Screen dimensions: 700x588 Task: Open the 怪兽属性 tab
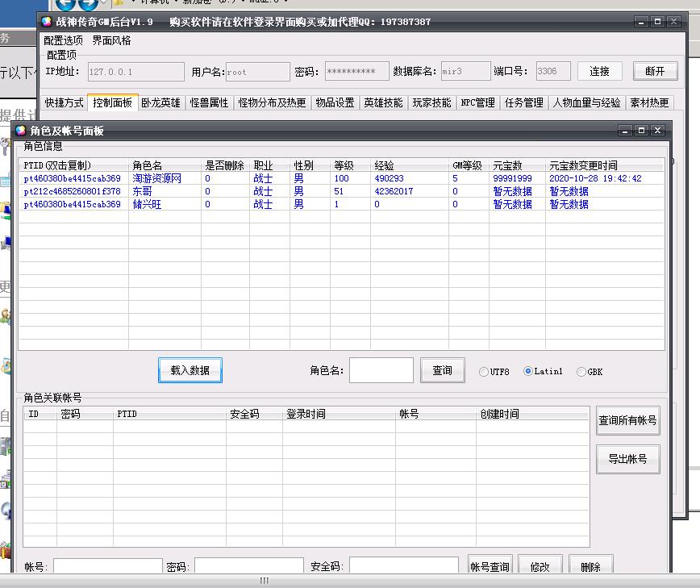point(210,103)
